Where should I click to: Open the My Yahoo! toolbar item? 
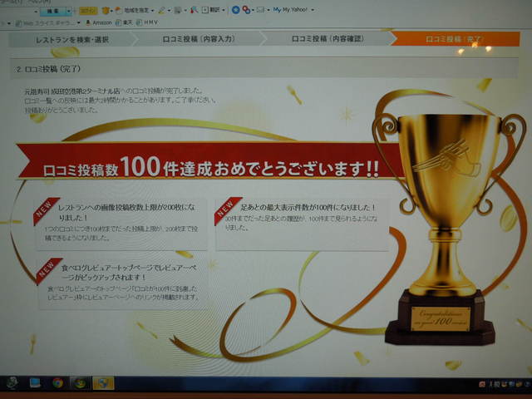coord(291,10)
